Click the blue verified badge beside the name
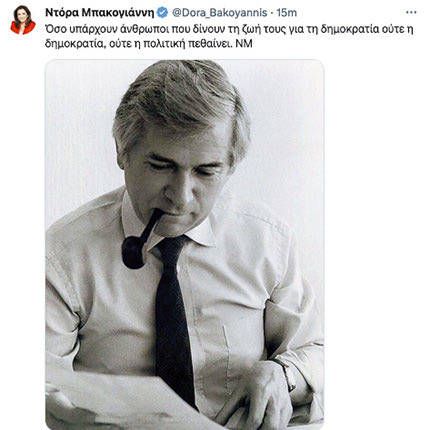Screen dimensions: 430x430 coord(162,13)
